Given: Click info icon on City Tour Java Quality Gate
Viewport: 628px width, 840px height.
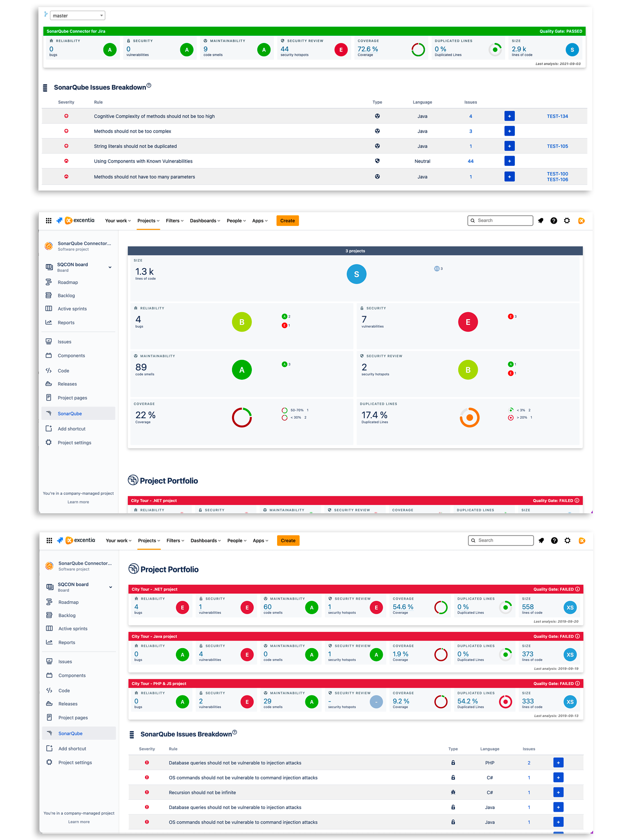Looking at the screenshot, I should [577, 636].
